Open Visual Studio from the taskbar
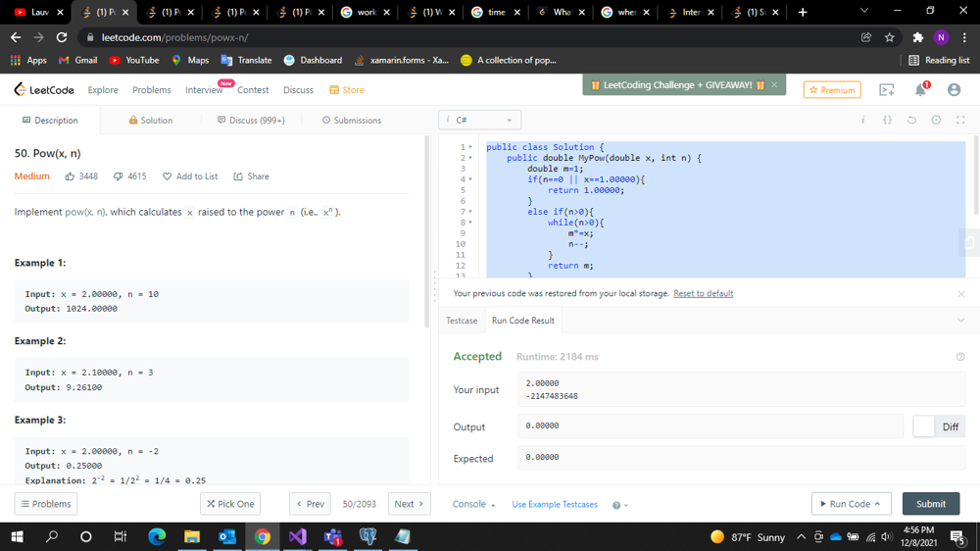 [298, 536]
